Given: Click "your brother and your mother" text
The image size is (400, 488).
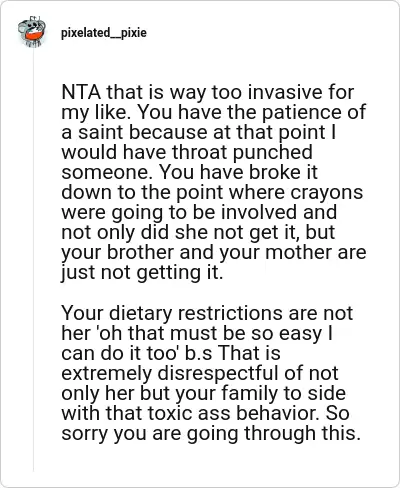Looking at the screenshot, I should [197, 253].
